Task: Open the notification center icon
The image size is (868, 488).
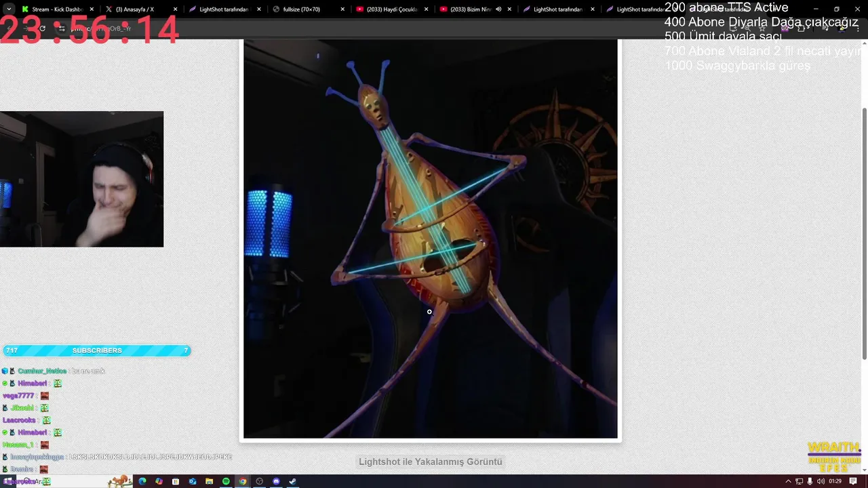Action: (853, 481)
